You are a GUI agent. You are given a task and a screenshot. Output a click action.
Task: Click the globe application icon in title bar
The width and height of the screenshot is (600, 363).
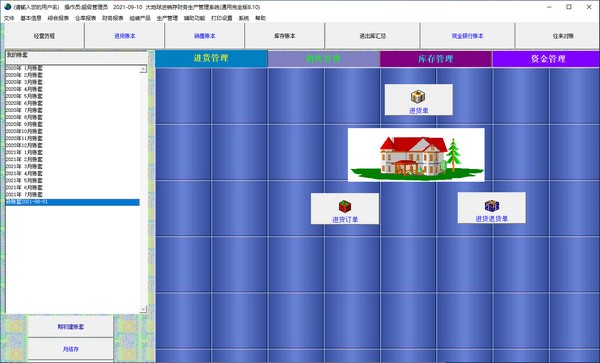pyautogui.click(x=7, y=7)
